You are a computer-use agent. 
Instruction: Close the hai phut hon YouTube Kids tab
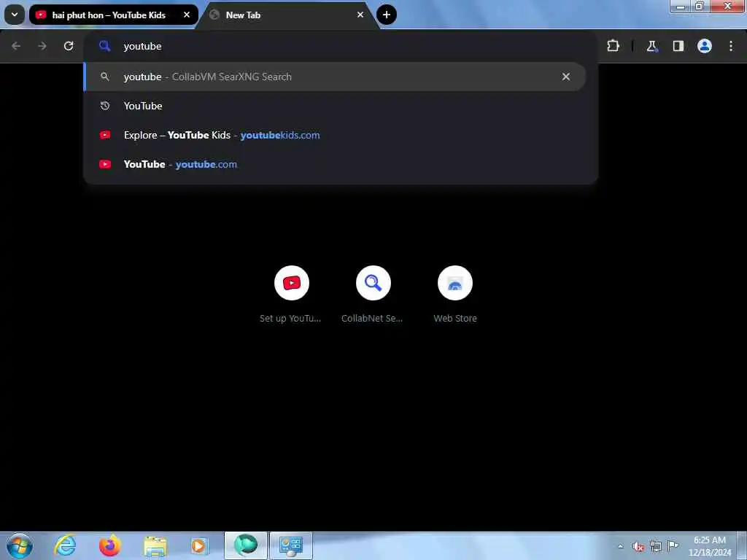pos(187,15)
